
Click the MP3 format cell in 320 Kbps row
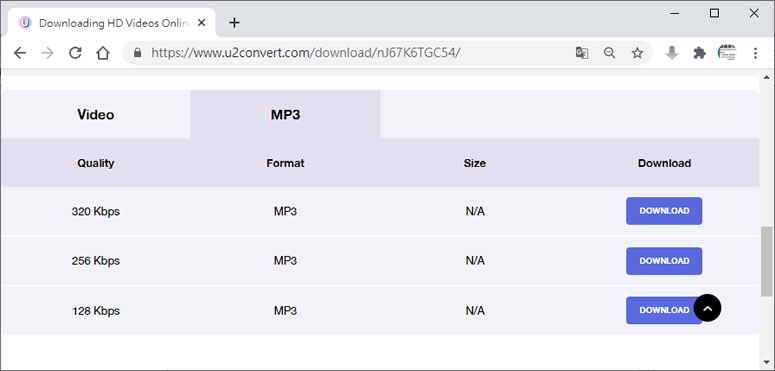285,211
